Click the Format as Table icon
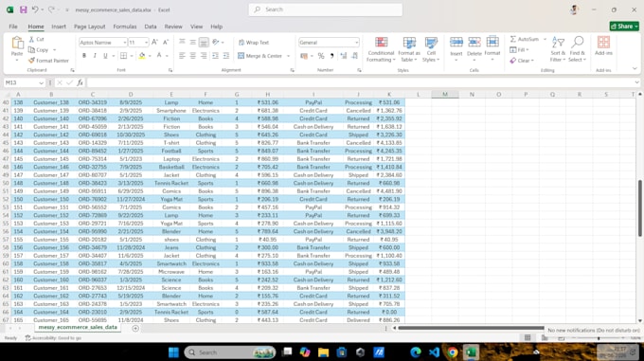Screen dimensions: 644x361 pyautogui.click(x=409, y=43)
